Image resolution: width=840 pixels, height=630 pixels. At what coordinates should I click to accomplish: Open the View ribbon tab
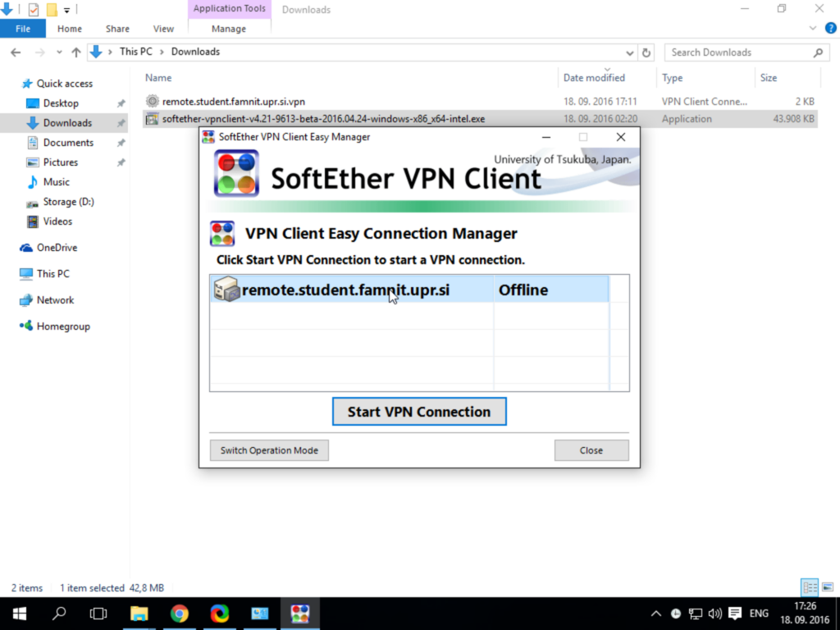pyautogui.click(x=163, y=29)
